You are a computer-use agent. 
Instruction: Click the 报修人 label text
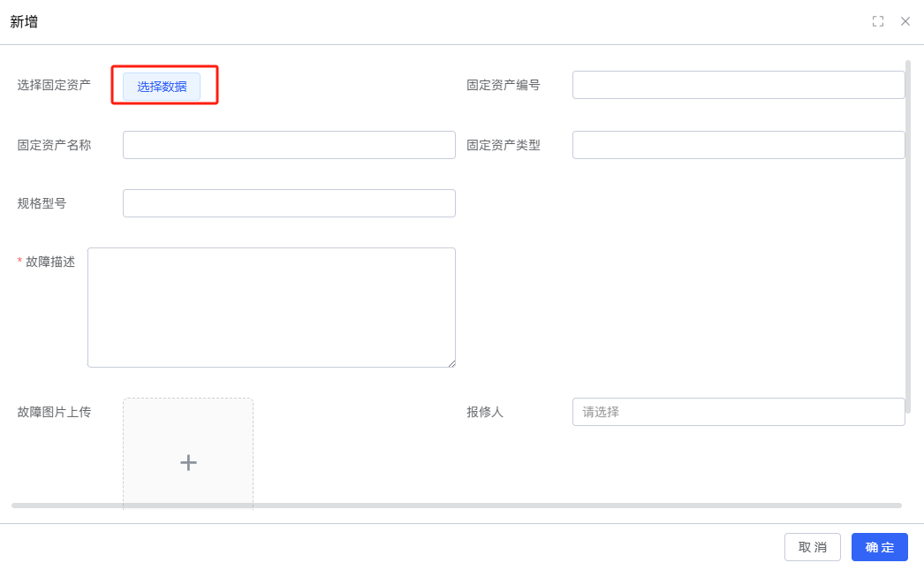(485, 412)
